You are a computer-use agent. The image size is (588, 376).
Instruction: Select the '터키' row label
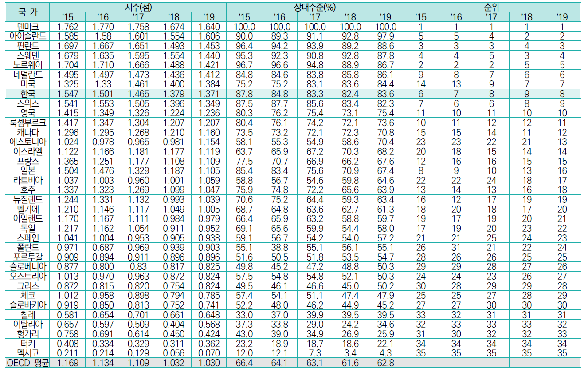[28, 344]
